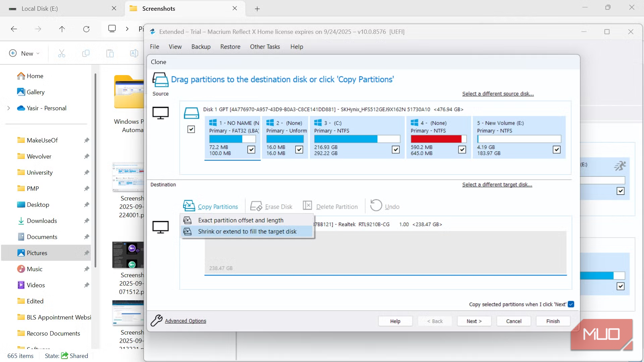Click Explorer's Rename icon
Screen dimensions: 644x362
pos(134,53)
